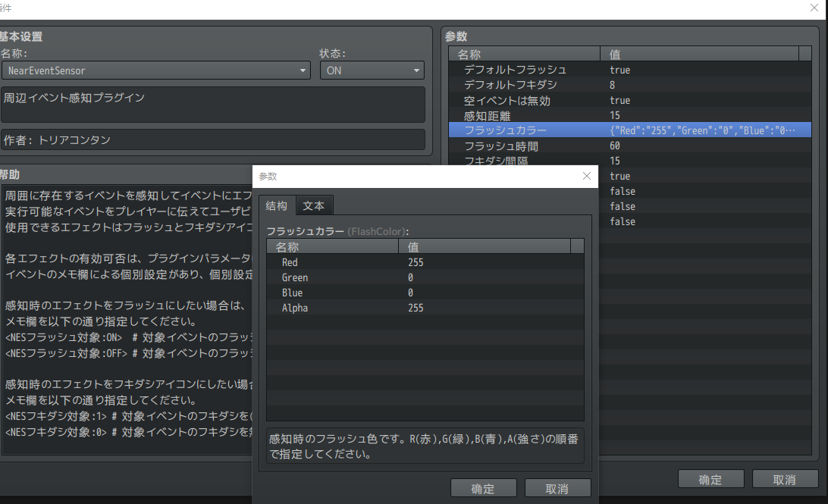Click the フラッシュカラー JSON value
This screenshot has width=828, height=504.
coord(702,130)
